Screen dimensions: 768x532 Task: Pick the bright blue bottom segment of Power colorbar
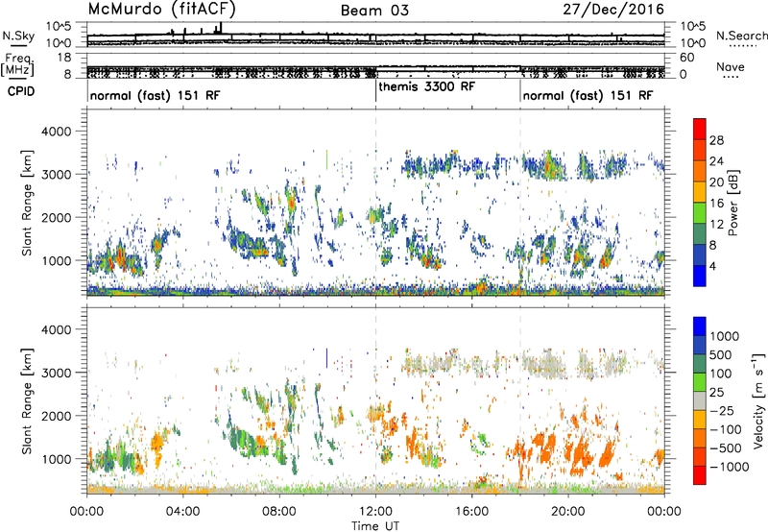tap(700, 276)
